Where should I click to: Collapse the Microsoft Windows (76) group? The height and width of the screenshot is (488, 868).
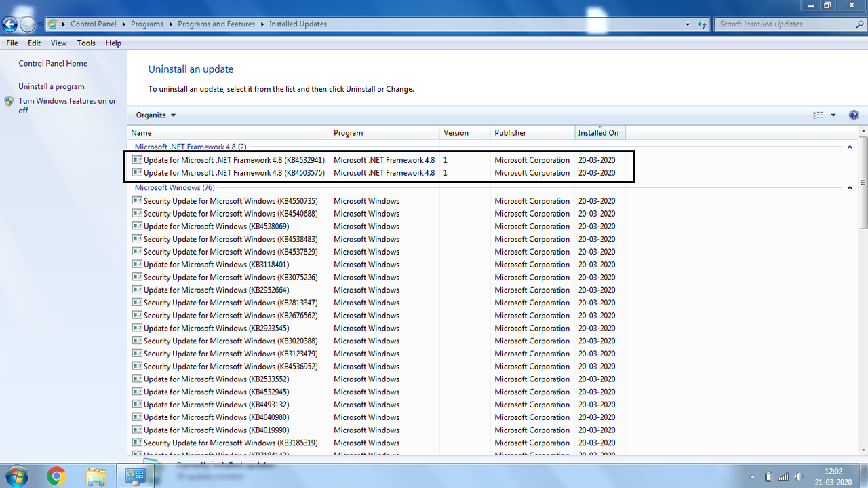[850, 187]
